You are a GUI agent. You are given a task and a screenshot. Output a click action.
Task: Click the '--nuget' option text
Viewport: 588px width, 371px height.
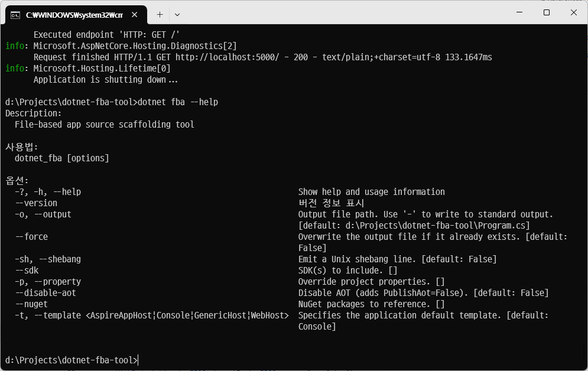[x=31, y=304]
